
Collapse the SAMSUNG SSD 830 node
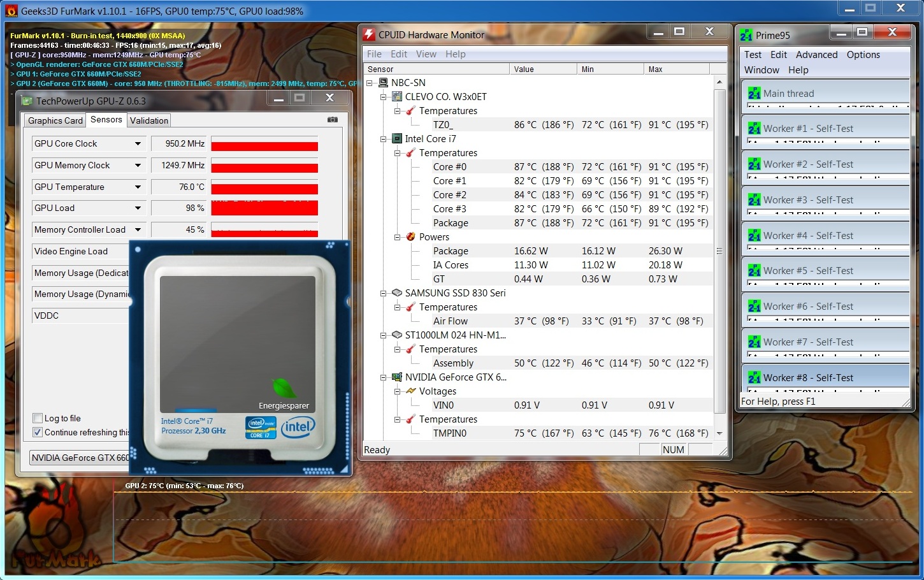click(383, 293)
